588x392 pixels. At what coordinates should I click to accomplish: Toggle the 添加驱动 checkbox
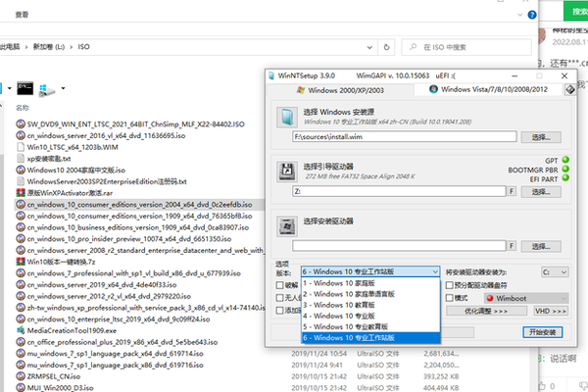coord(279,311)
